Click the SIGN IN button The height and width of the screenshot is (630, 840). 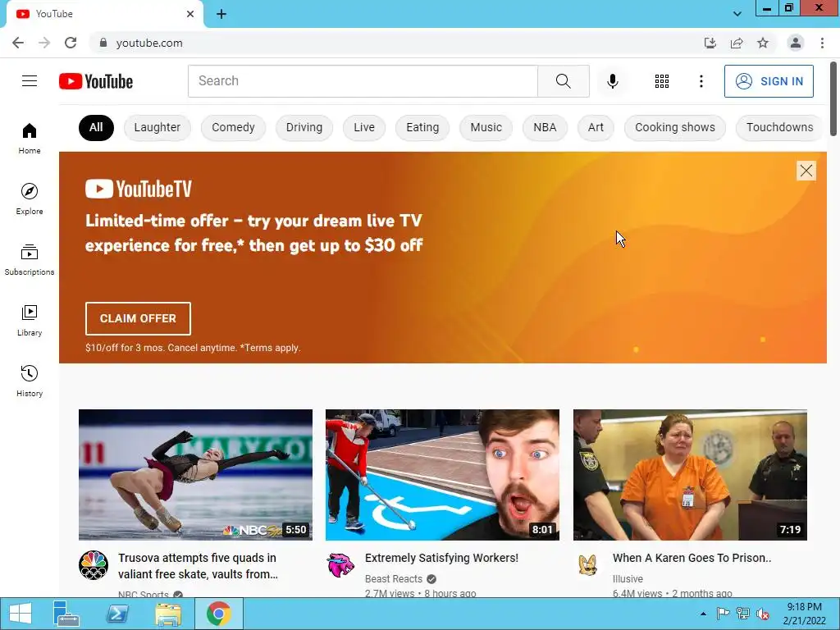coord(769,81)
